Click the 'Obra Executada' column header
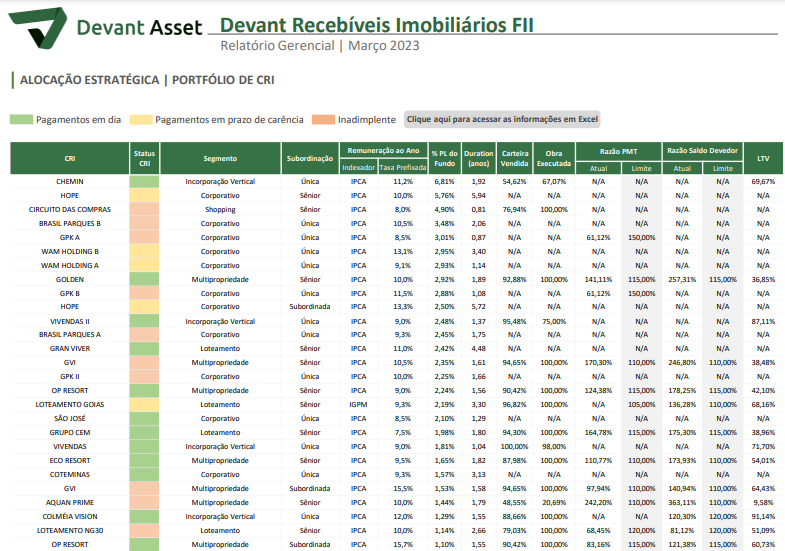The width and height of the screenshot is (785, 551). (x=553, y=158)
